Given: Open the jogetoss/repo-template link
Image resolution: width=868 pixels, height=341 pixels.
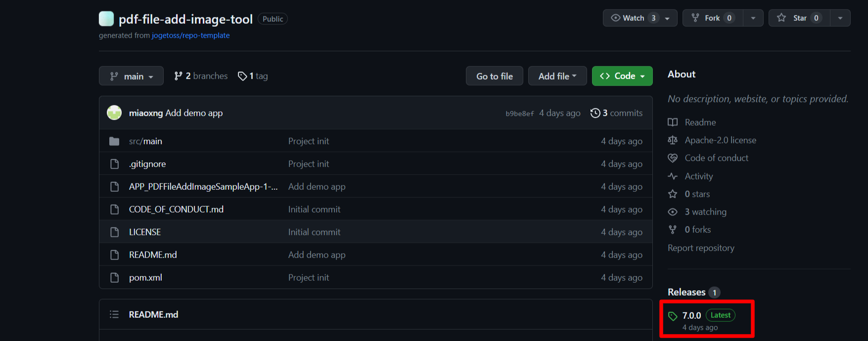Looking at the screenshot, I should 190,36.
